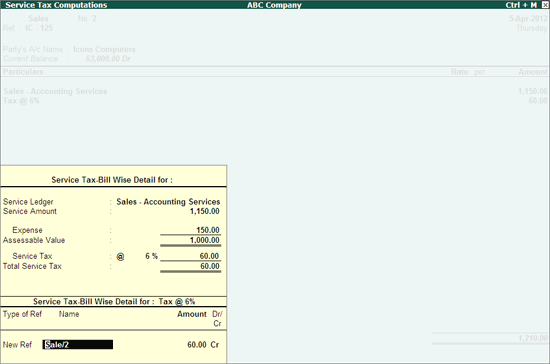Click the Ctrl + M shortcut label

521,5
